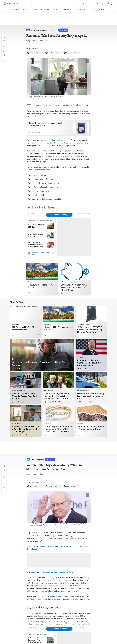Click the Microsoft Start logo
The width and height of the screenshot is (117, 644).
11,3
